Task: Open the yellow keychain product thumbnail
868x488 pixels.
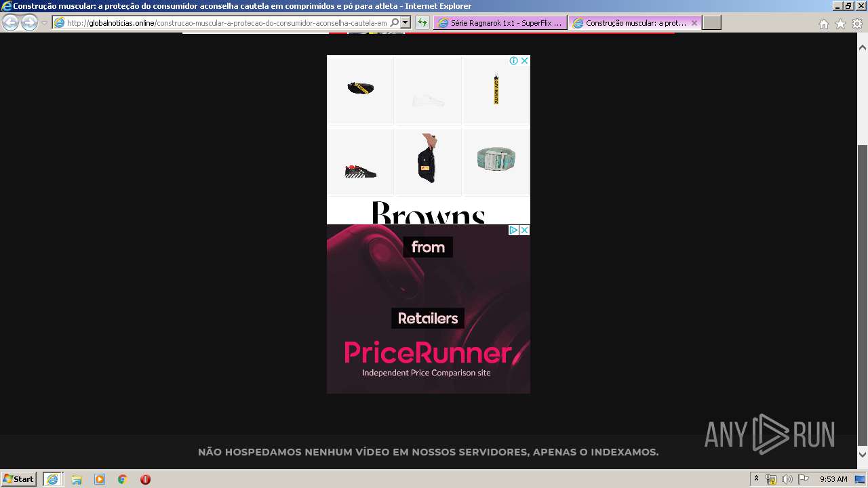Action: (496, 90)
